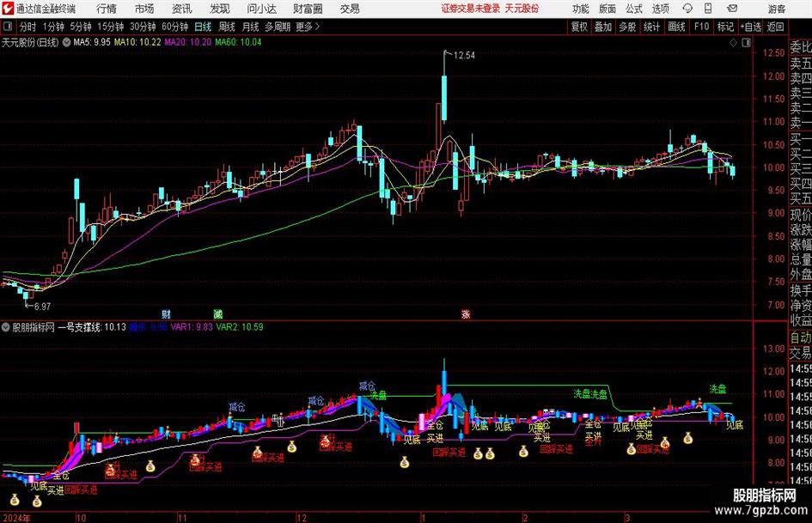This screenshot has height=523, width=812.
Task: Click the 一号支撑线: 10.13 value
Action: pos(92,327)
